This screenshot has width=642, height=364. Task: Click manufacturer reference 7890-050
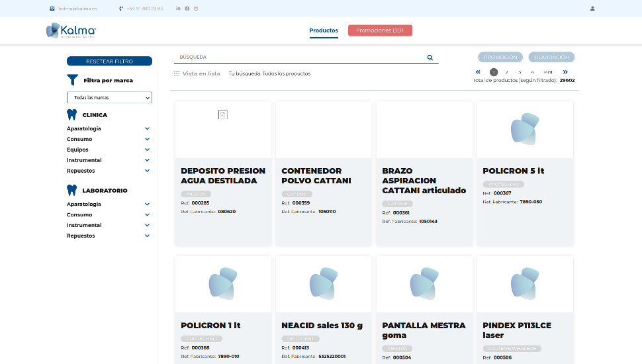531,202
